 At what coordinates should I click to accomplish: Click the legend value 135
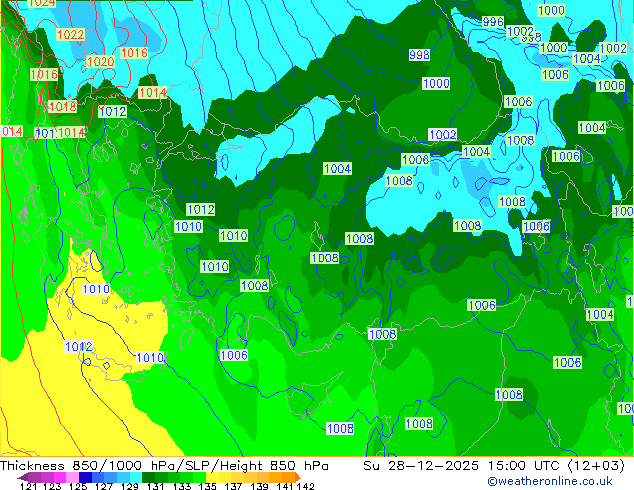tap(207, 486)
